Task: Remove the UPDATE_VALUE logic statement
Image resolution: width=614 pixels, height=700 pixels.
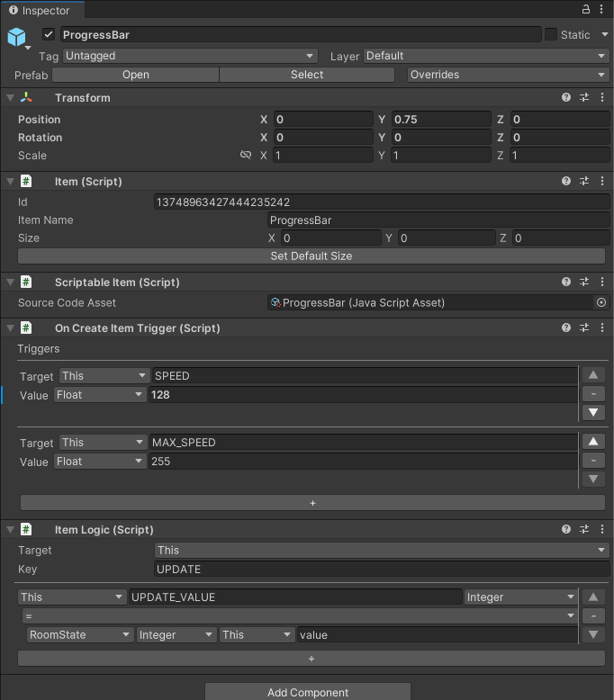Action: [x=593, y=616]
